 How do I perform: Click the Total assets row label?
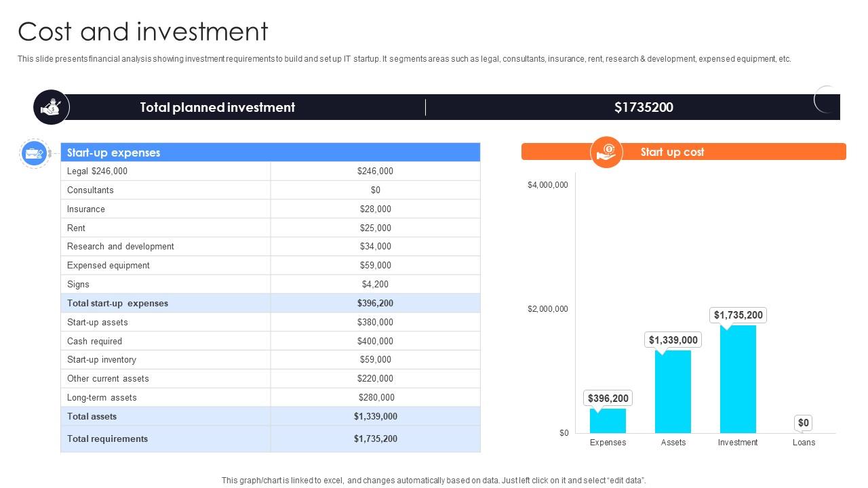pos(92,417)
